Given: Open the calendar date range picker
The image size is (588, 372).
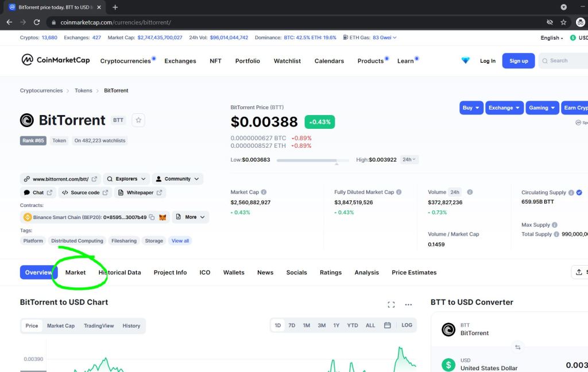Looking at the screenshot, I should coord(387,325).
